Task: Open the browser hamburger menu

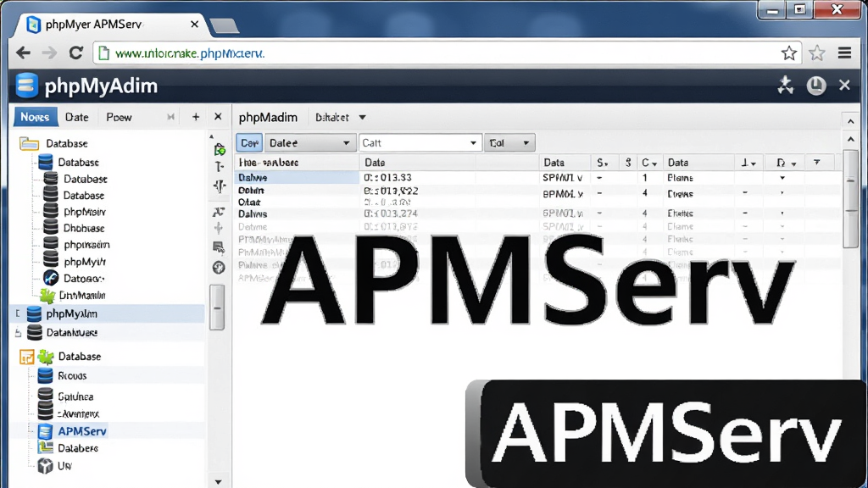Action: [845, 53]
